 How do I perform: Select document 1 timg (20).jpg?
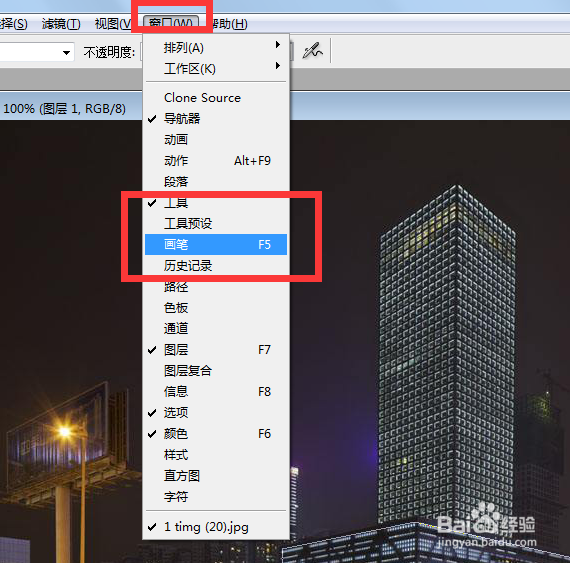216,527
